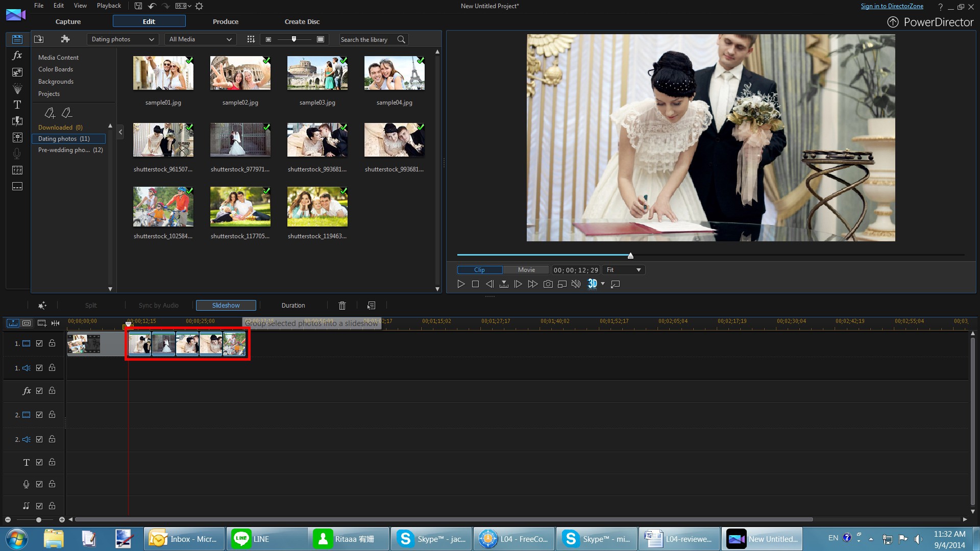Delete selected clips with trash icon
The width and height of the screenshot is (980, 551).
coord(342,305)
